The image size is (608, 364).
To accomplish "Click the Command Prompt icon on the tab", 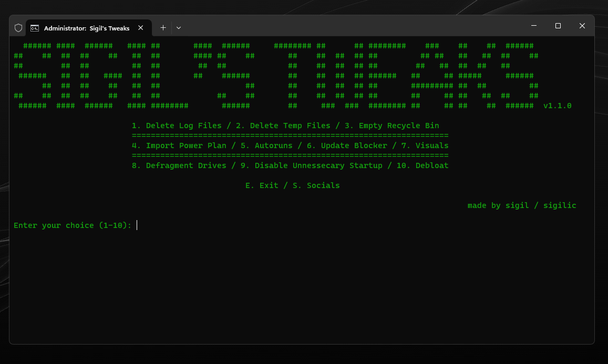I will tap(35, 27).
